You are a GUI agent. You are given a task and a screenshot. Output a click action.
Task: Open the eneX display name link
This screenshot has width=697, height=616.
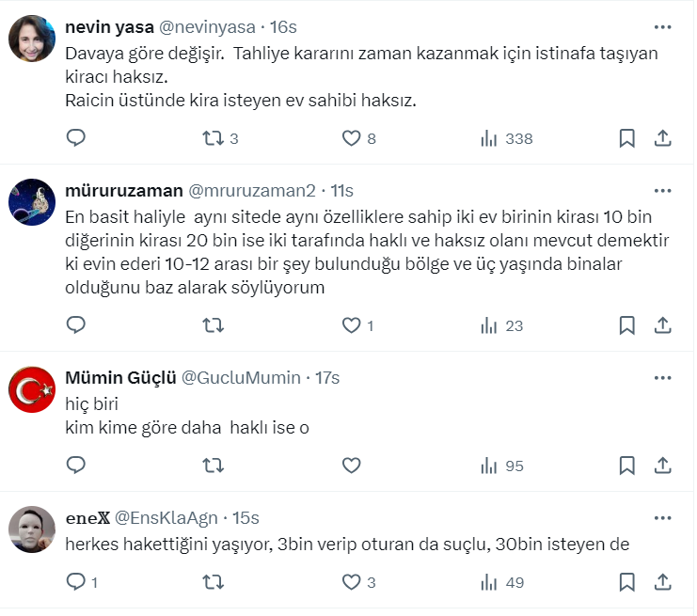coord(87,517)
